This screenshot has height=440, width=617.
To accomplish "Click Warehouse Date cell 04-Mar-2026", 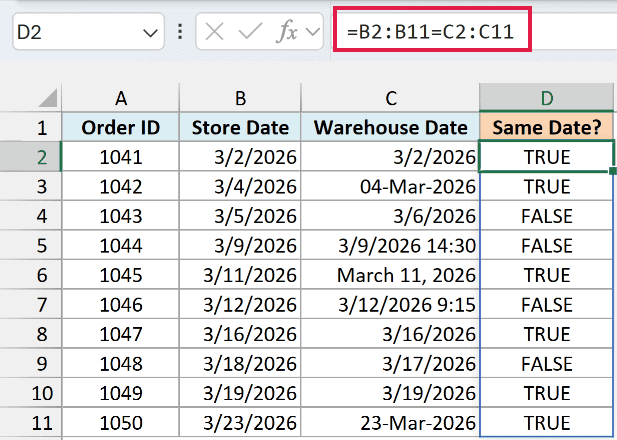I will [390, 186].
